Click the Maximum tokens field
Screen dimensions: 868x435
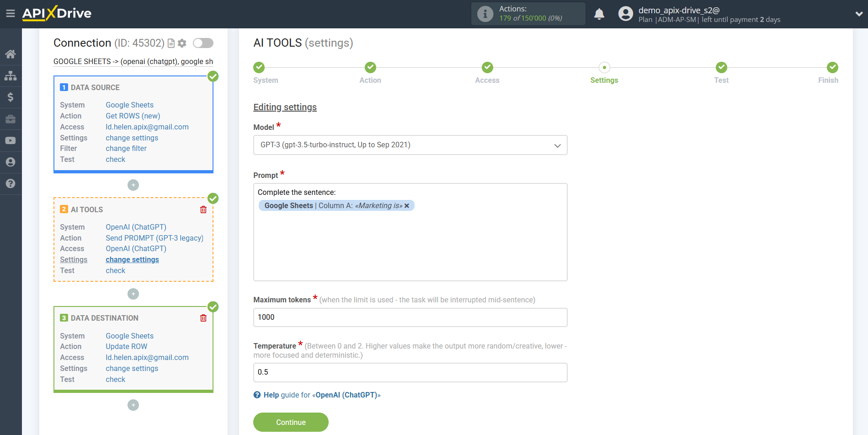[x=410, y=317]
